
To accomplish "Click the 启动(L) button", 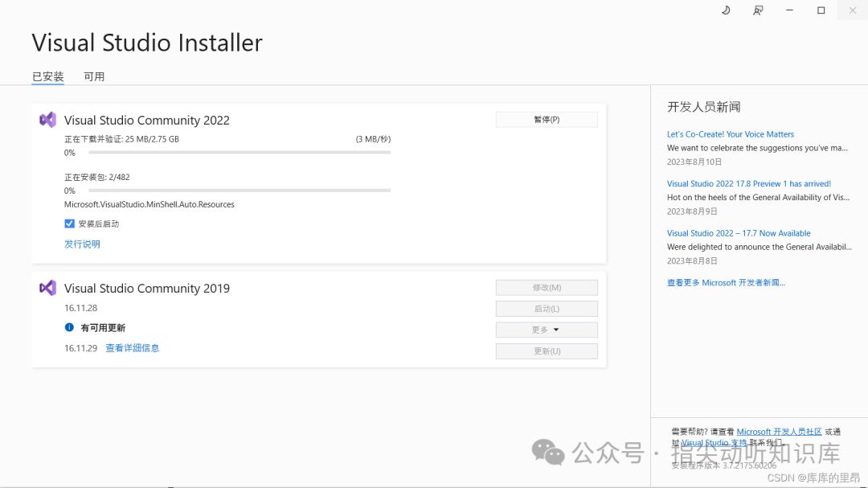I will click(x=547, y=309).
